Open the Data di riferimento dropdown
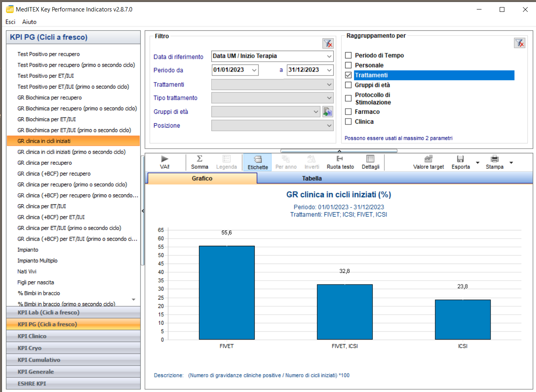 (329, 57)
